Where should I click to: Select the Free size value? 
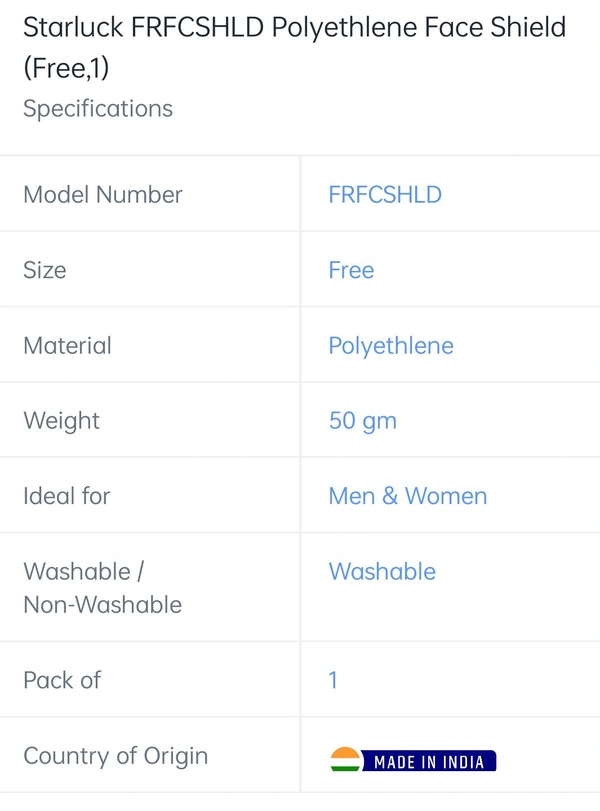(351, 270)
